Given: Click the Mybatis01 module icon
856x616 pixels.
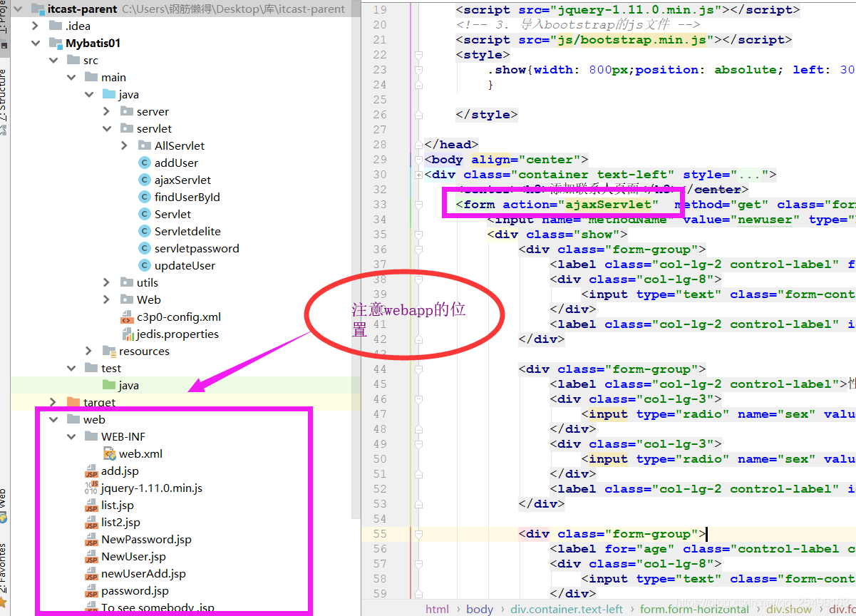Looking at the screenshot, I should click(x=56, y=43).
